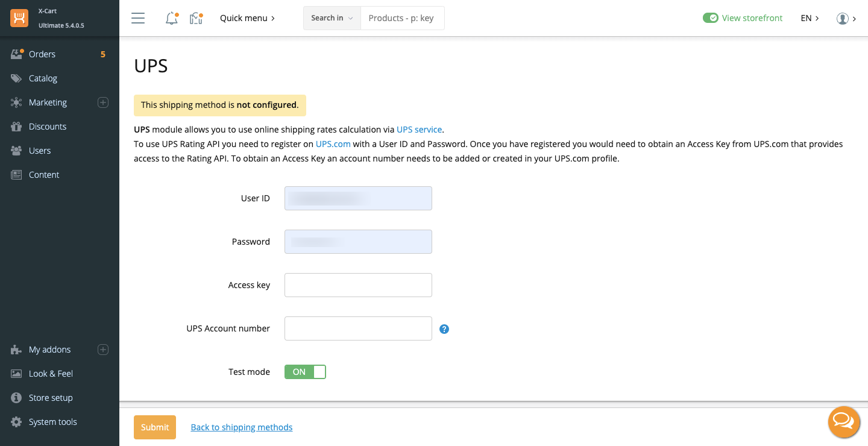The image size is (868, 446).
Task: Toggle the View storefront switch
Action: pos(711,18)
